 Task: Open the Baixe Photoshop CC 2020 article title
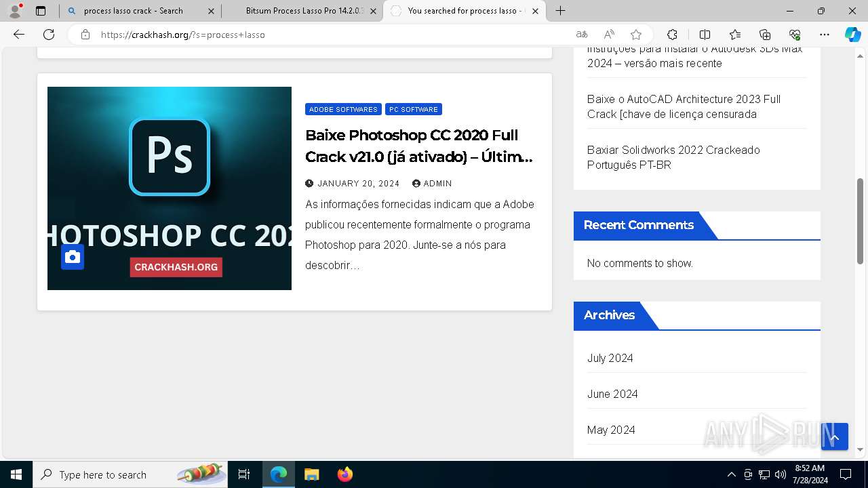tap(420, 146)
